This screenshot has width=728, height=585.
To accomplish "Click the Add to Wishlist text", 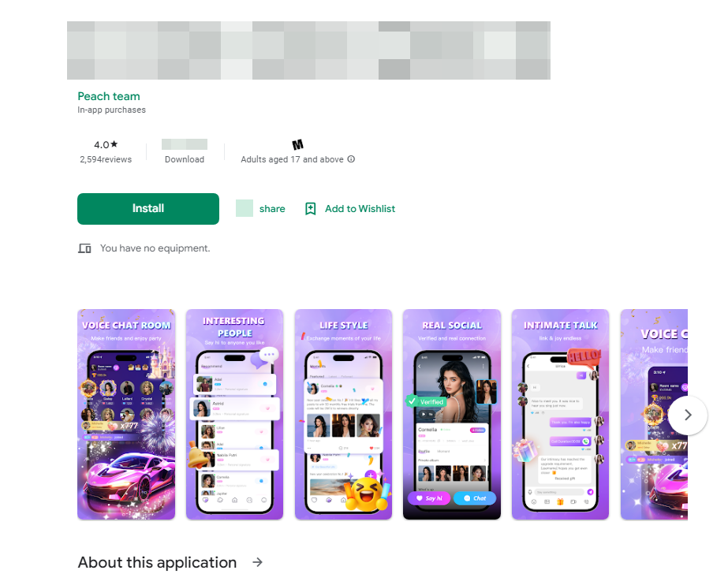I will 360,209.
